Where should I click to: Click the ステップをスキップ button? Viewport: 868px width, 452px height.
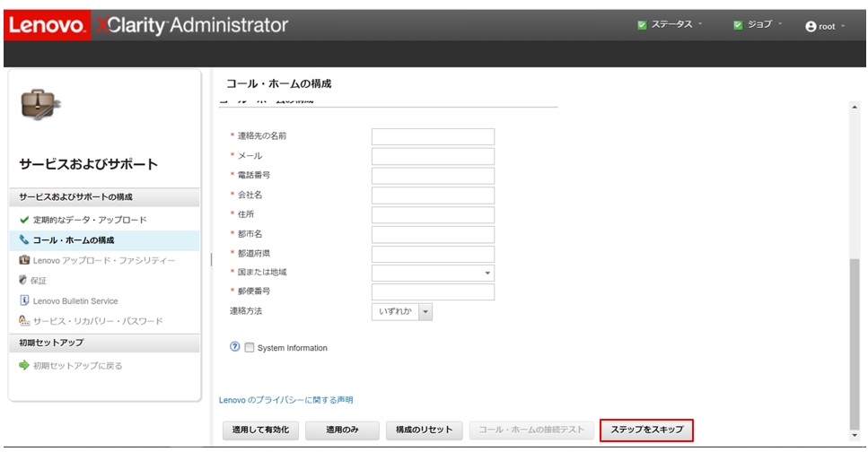click(x=646, y=430)
